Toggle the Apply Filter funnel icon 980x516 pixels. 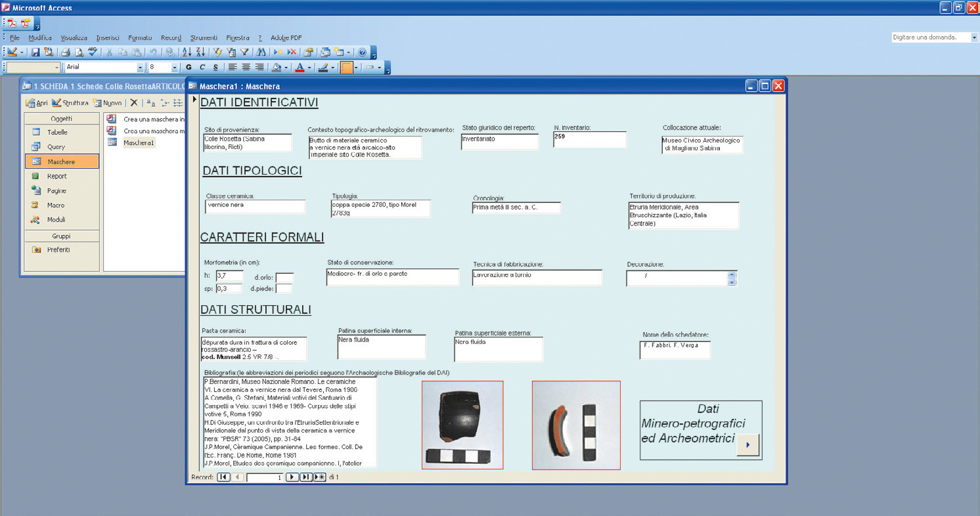click(x=244, y=52)
